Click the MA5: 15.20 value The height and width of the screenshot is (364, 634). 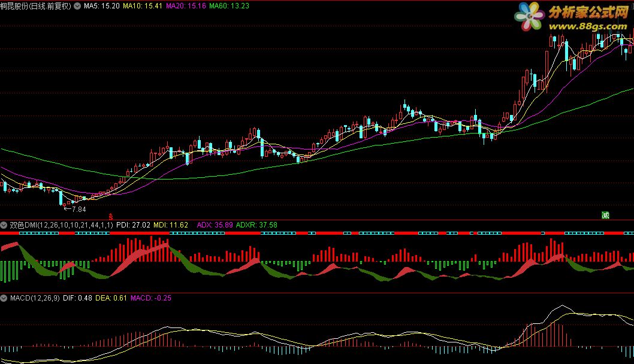tap(101, 6)
